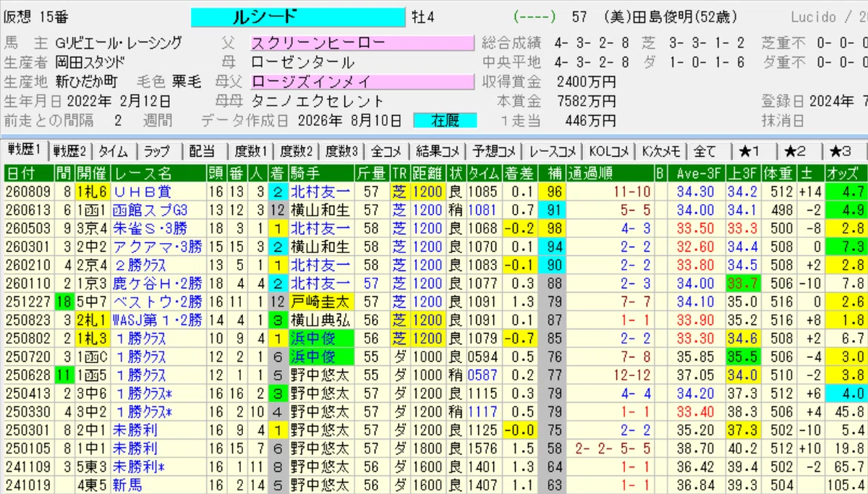The height and width of the screenshot is (494, 868).
Task: Switch to the K次メモ tab
Action: [660, 151]
